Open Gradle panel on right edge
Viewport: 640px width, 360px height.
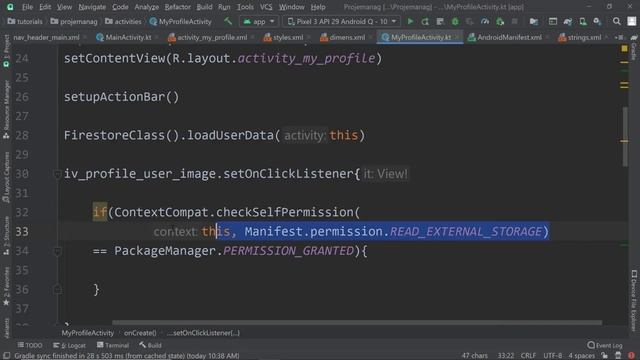click(634, 48)
